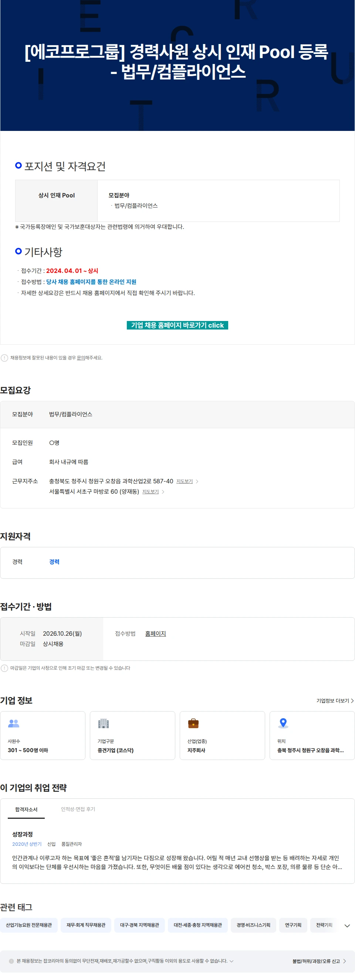Open 지도보기 for the 서초구 address
This screenshot has height=980, width=355.
click(150, 491)
